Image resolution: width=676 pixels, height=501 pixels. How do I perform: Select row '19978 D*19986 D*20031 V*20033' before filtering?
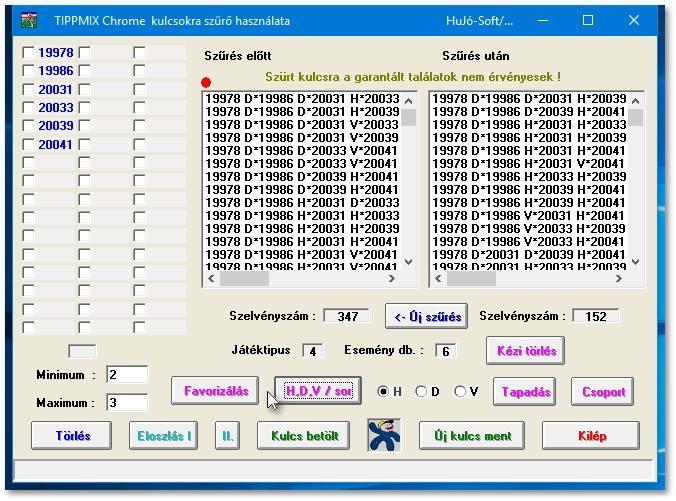(302, 125)
